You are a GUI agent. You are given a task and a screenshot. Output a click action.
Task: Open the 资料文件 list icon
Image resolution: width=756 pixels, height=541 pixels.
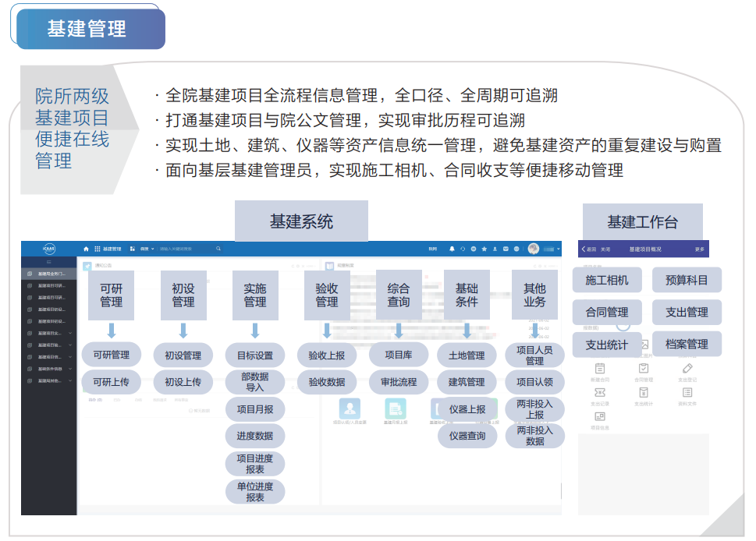tap(687, 393)
